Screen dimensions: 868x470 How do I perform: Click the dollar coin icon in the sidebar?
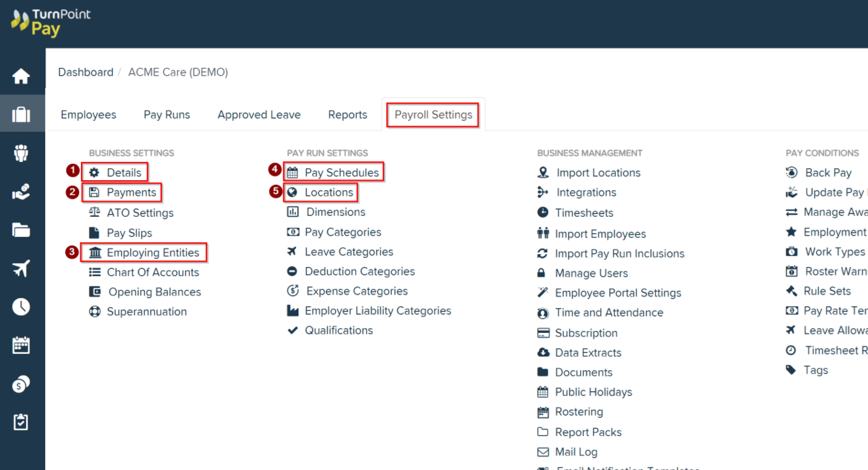22,383
